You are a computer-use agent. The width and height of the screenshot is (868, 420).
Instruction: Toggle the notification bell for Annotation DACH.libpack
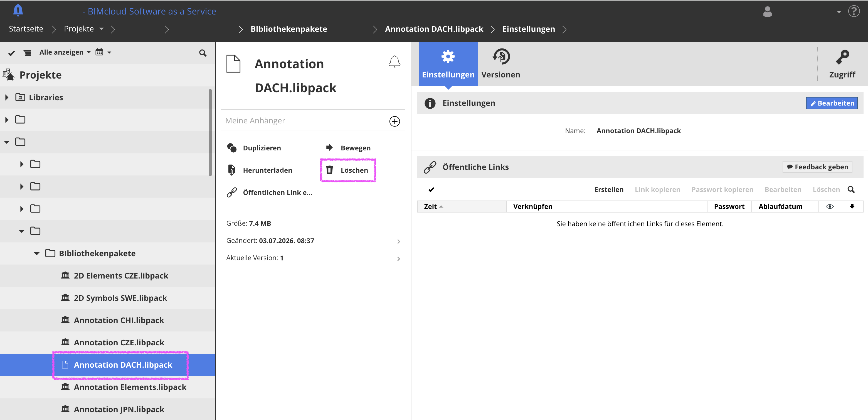click(394, 62)
